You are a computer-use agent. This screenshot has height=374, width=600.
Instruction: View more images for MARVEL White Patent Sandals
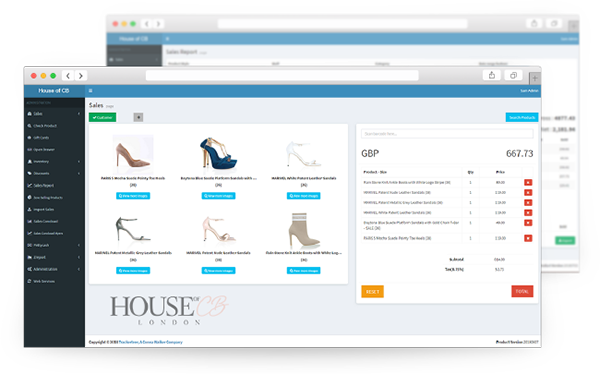coord(303,196)
